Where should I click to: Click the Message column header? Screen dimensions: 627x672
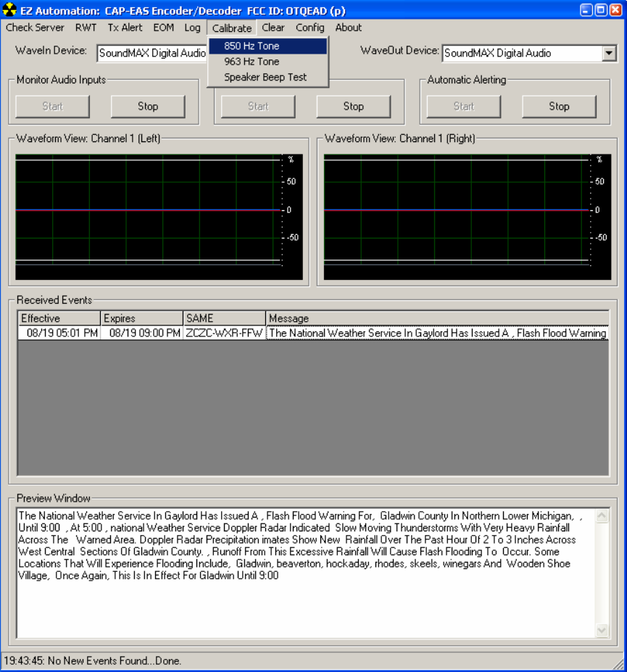point(437,318)
